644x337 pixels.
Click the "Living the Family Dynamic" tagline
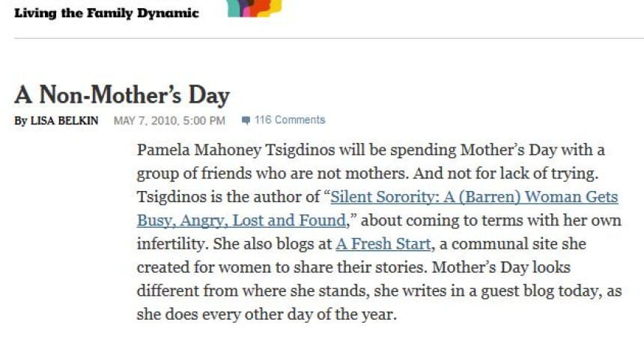pyautogui.click(x=106, y=13)
